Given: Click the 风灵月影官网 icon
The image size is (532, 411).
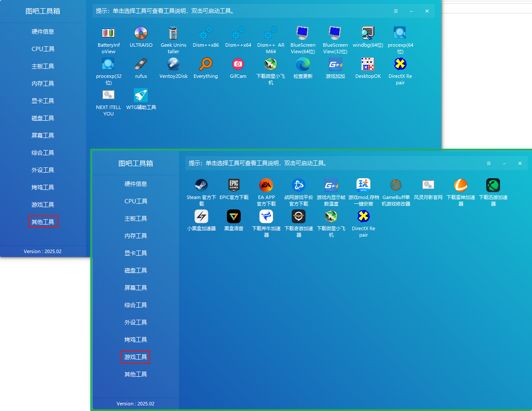Looking at the screenshot, I should coord(428,185).
